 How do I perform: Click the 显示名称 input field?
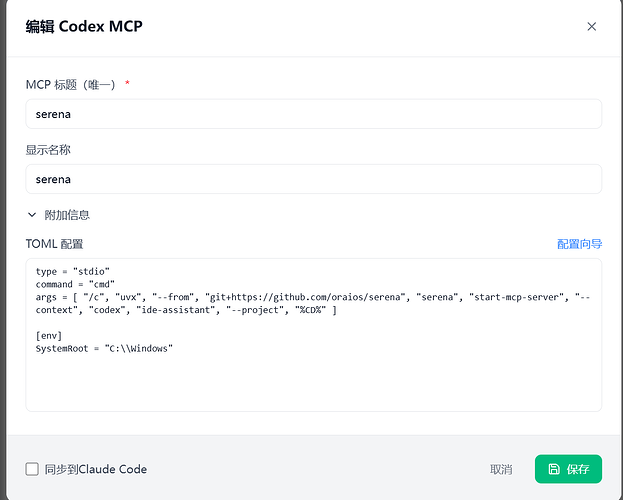click(313, 179)
